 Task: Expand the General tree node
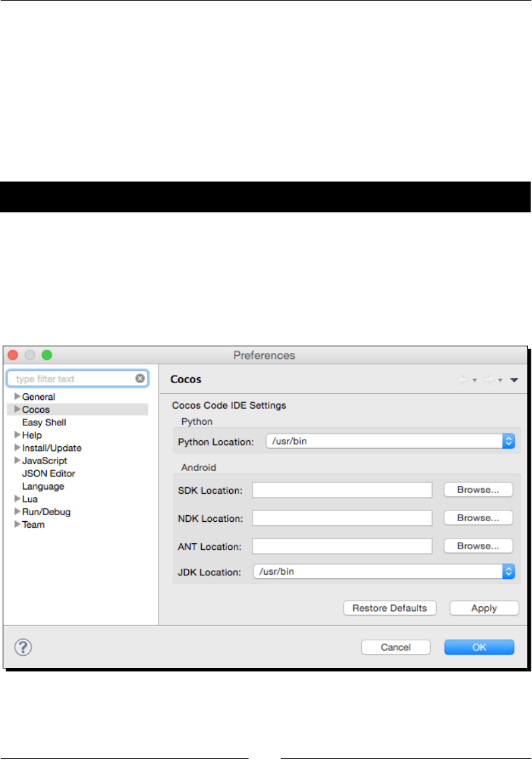[17, 396]
